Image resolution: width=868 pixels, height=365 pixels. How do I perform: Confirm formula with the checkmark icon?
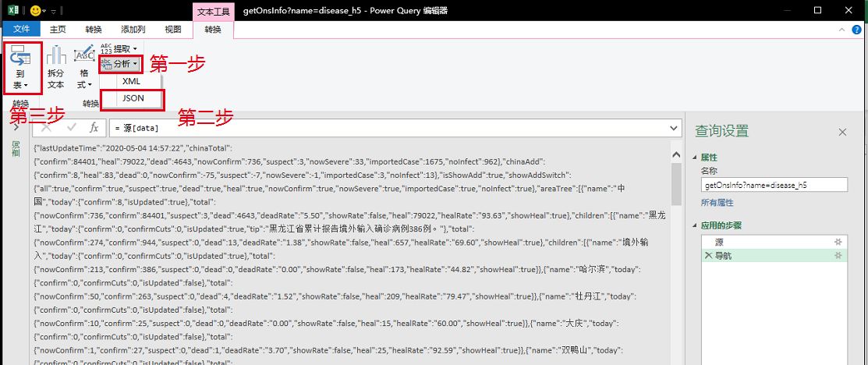coord(72,128)
